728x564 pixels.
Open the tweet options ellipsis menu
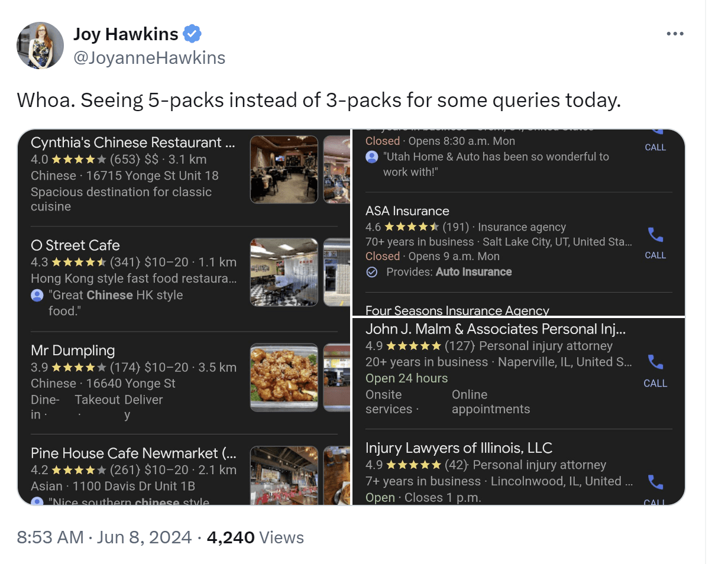(x=675, y=34)
